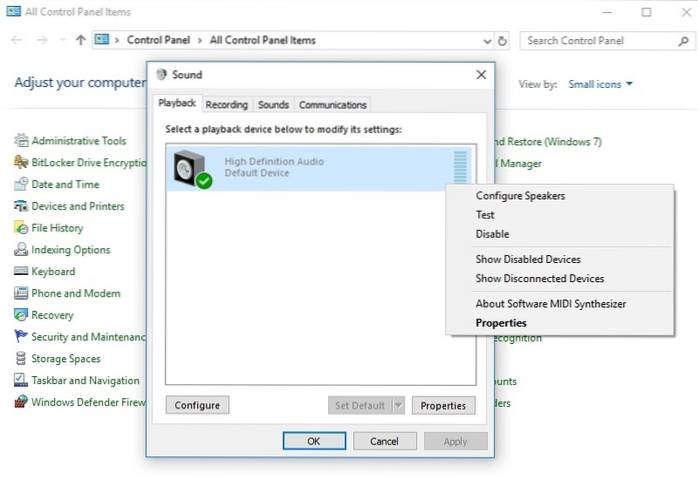This screenshot has width=698, height=479.
Task: Click the Configure button
Action: click(x=197, y=405)
